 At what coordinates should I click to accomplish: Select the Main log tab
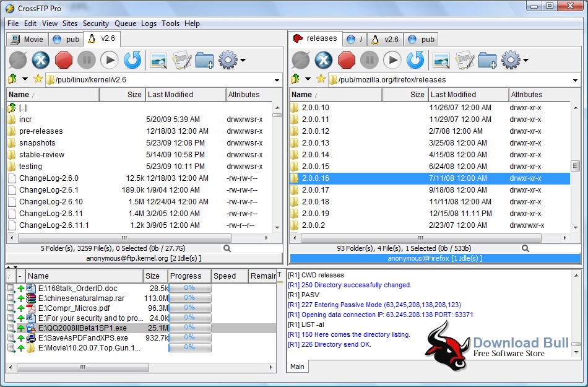297,367
